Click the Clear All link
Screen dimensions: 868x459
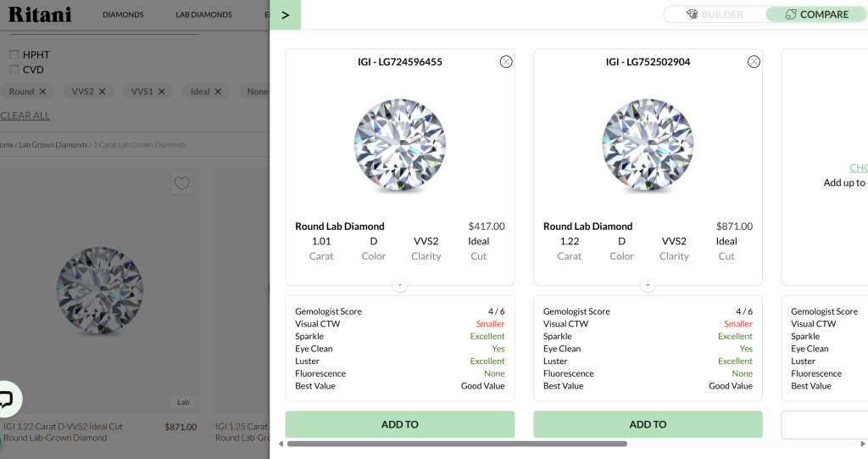tap(25, 115)
